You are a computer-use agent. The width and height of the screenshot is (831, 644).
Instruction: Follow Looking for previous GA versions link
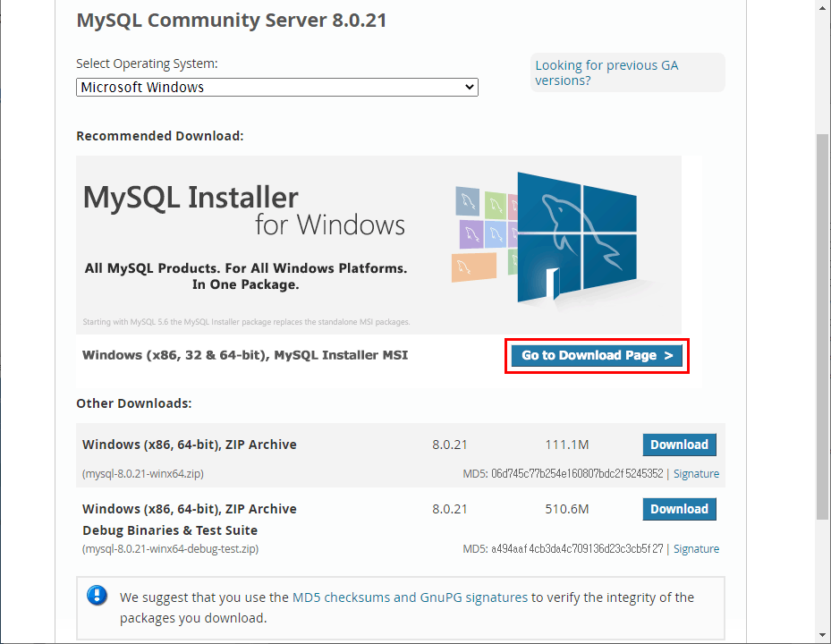(606, 72)
